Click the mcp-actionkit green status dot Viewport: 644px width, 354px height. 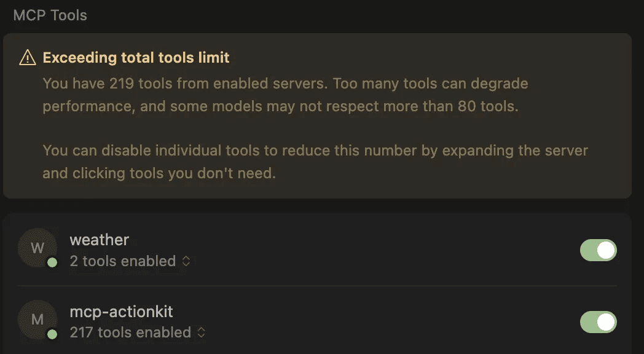pos(52,334)
